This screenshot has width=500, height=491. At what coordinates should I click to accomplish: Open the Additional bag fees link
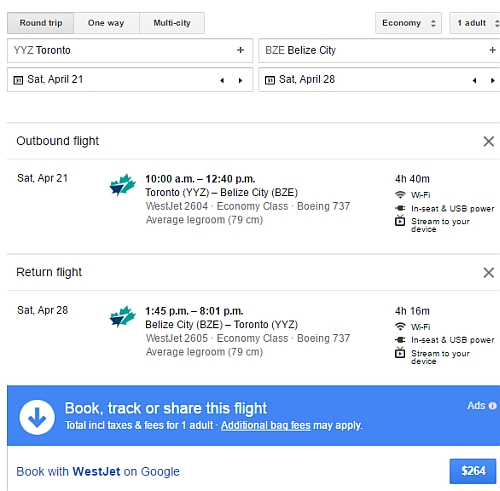(266, 425)
